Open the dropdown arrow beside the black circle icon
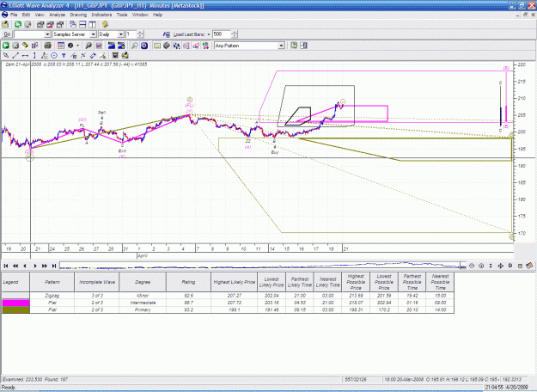Image resolution: width=537 pixels, height=392 pixels. (77, 46)
